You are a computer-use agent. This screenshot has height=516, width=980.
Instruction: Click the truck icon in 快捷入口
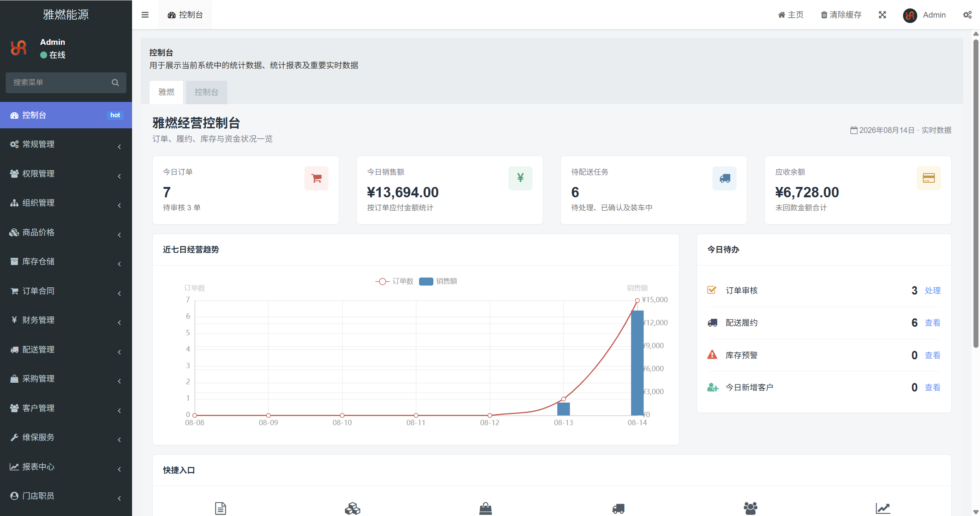pos(618,508)
